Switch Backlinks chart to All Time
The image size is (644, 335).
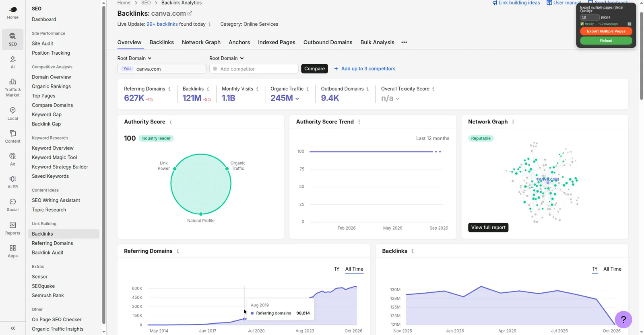coord(612,269)
